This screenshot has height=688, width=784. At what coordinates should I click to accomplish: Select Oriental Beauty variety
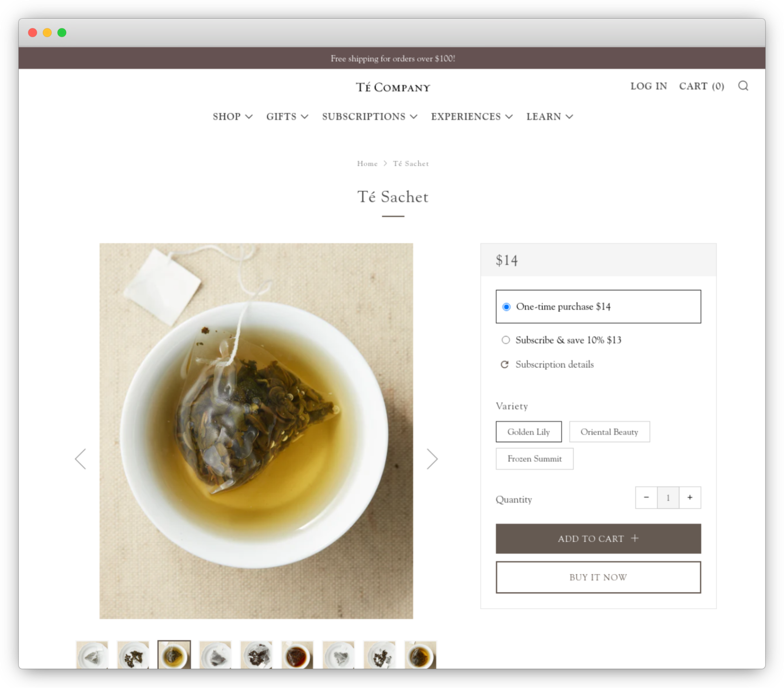(x=609, y=432)
